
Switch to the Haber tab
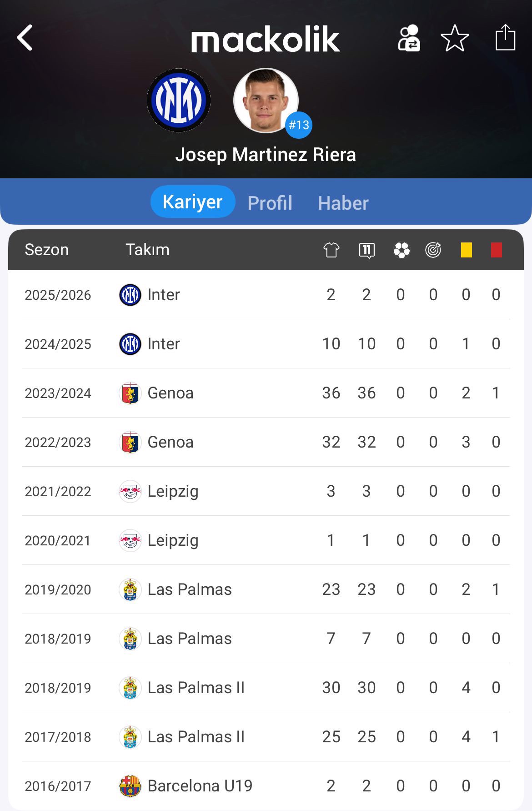tap(343, 203)
